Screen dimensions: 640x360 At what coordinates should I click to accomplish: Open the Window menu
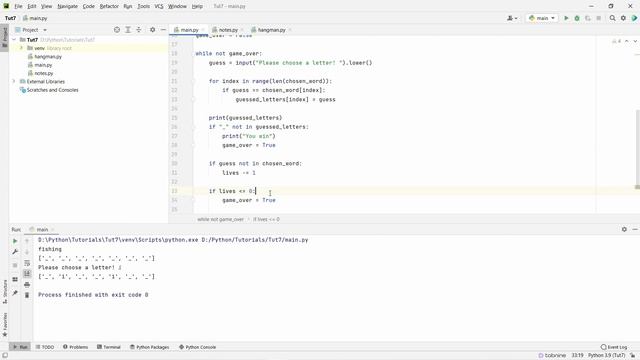pyautogui.click(x=177, y=6)
